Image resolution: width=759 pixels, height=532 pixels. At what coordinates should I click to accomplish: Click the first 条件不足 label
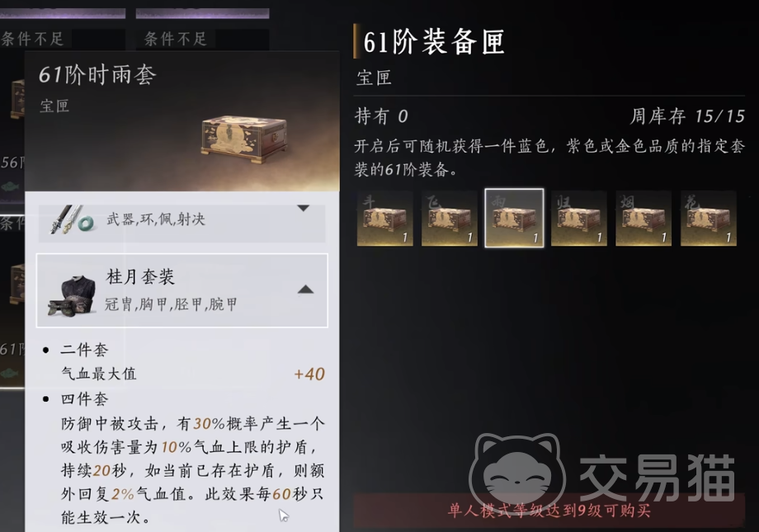click(x=32, y=39)
